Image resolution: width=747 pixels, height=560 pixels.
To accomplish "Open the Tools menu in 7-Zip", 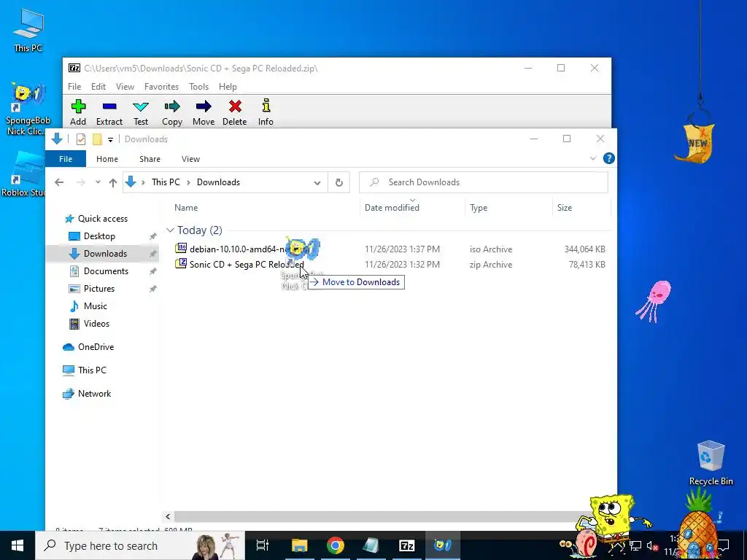I will coord(198,87).
